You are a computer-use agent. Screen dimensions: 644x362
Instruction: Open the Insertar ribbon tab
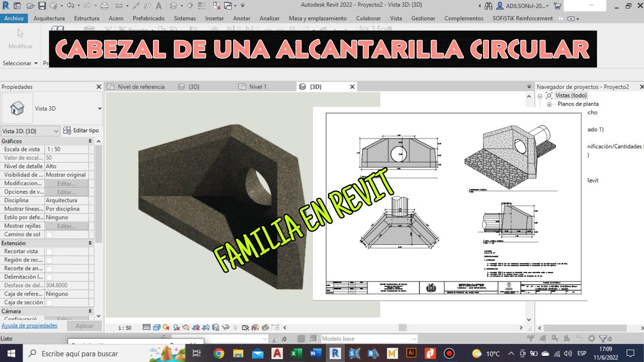(214, 18)
